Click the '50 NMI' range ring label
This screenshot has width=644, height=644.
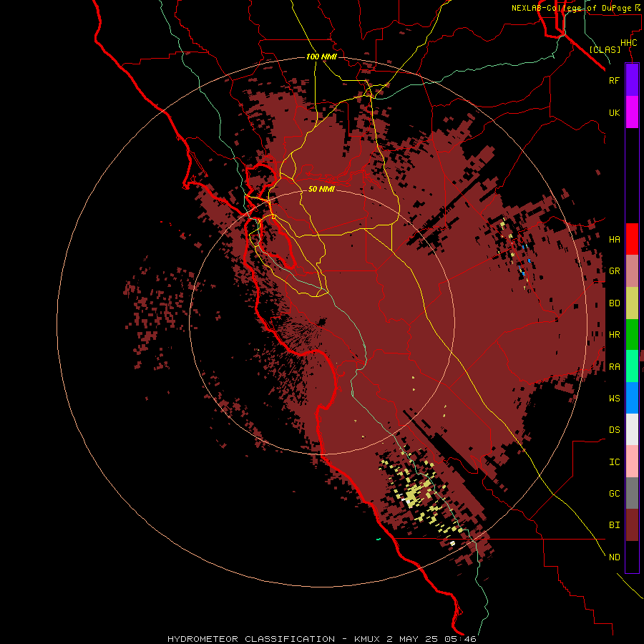coord(321,189)
